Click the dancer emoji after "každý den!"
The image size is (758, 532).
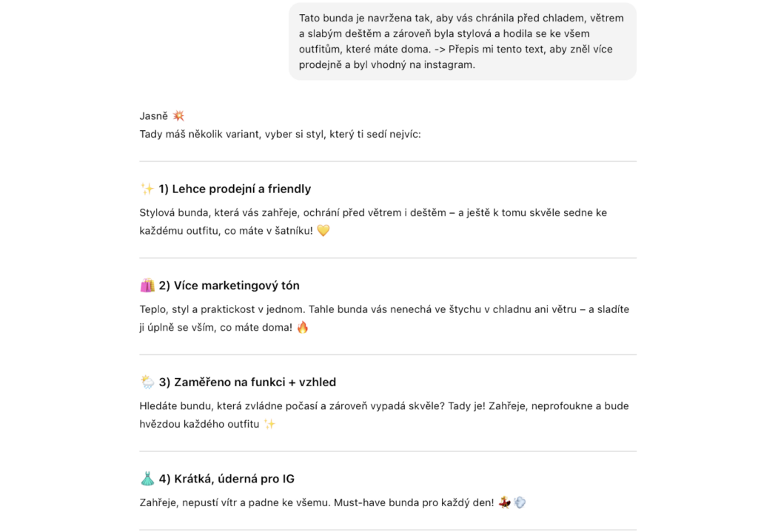click(505, 502)
